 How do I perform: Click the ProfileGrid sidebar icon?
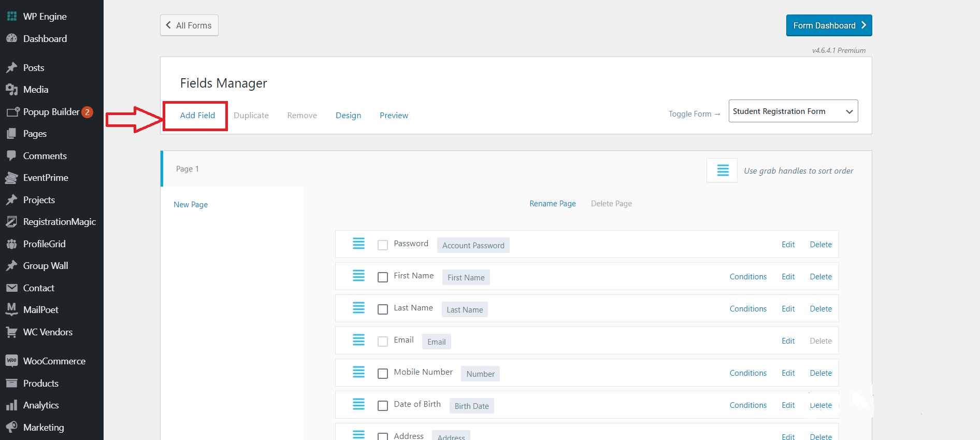(x=11, y=244)
